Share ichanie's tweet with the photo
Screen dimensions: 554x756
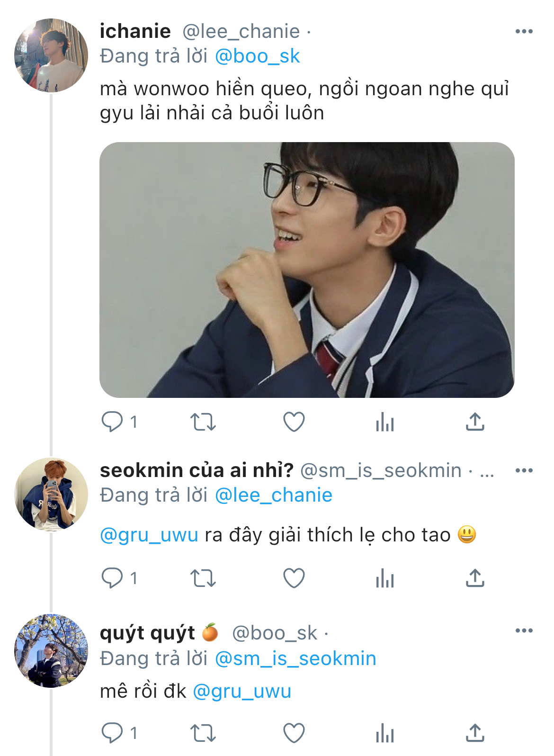(475, 421)
